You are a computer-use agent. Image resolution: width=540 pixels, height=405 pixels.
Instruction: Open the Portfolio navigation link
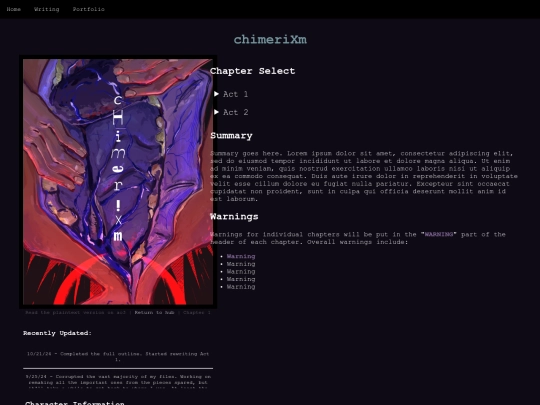click(x=89, y=9)
